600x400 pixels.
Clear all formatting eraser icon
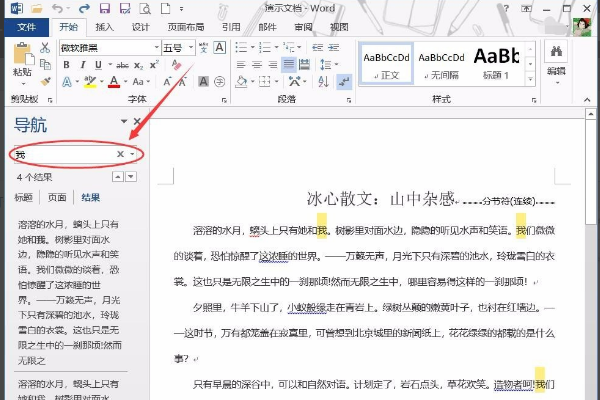click(176, 65)
